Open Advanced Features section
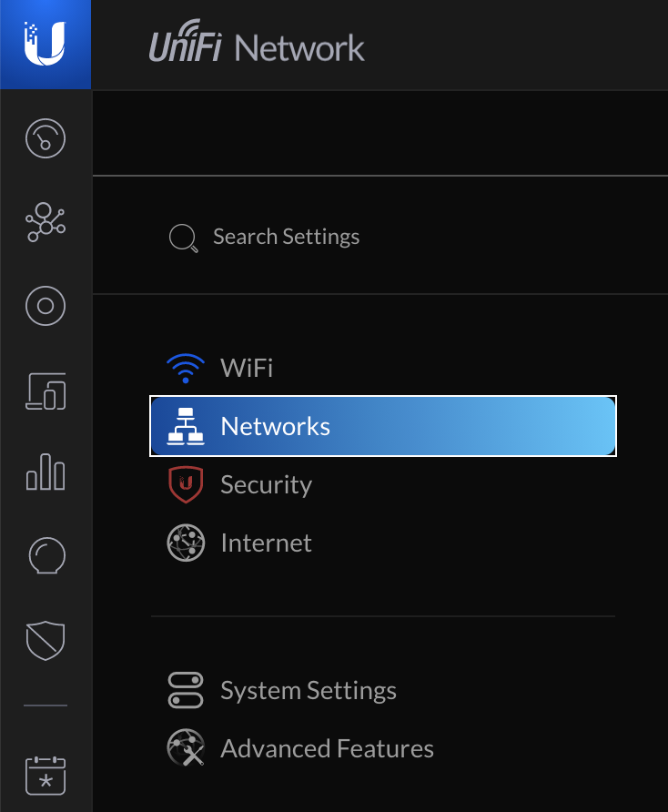This screenshot has height=812, width=668. (382, 749)
